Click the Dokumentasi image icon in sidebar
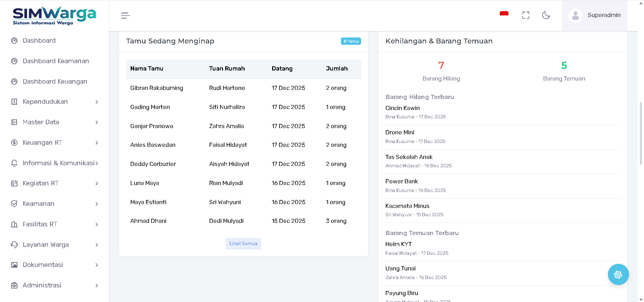Screen dimensions: 644x302 click(14, 265)
